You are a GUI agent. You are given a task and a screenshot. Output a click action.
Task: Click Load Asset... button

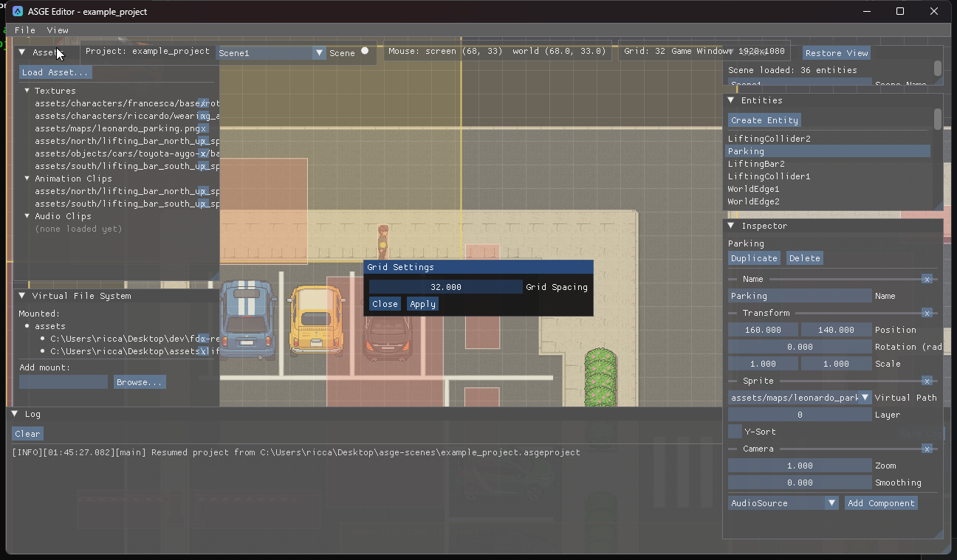55,72
